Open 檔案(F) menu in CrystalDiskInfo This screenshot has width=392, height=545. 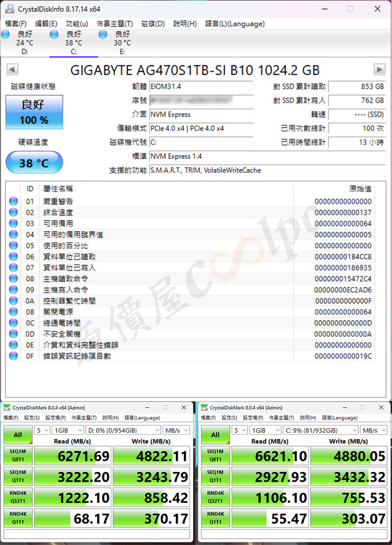16,24
